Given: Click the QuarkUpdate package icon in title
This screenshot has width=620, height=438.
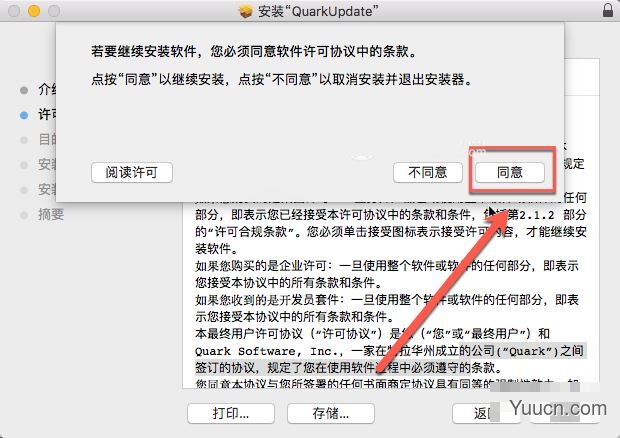Looking at the screenshot, I should click(x=246, y=11).
